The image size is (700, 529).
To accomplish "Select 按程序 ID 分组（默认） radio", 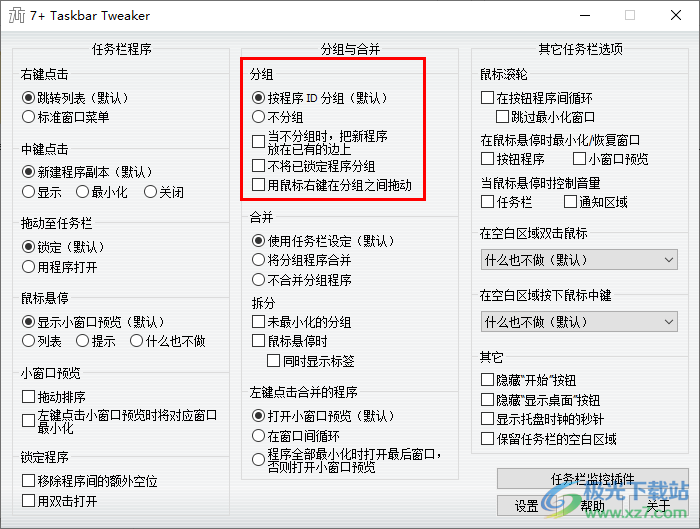I will coord(258,97).
